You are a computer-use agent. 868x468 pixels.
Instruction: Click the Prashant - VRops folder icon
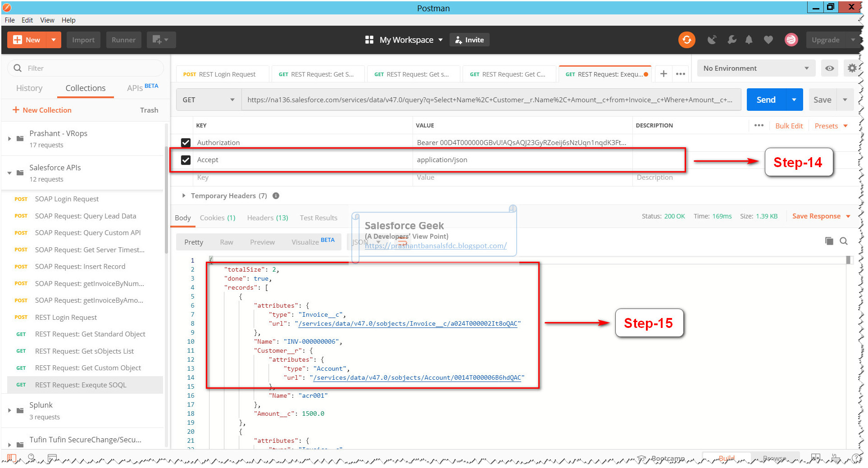(x=20, y=138)
